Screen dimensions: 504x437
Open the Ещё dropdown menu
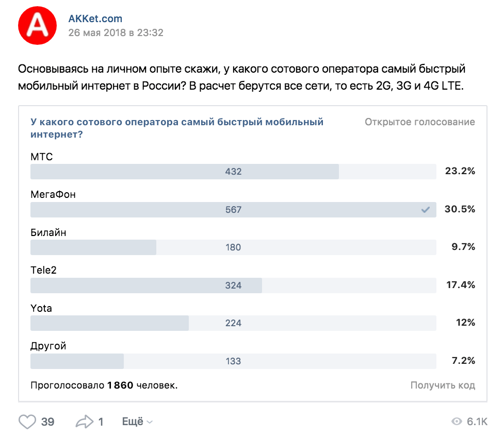point(133,422)
